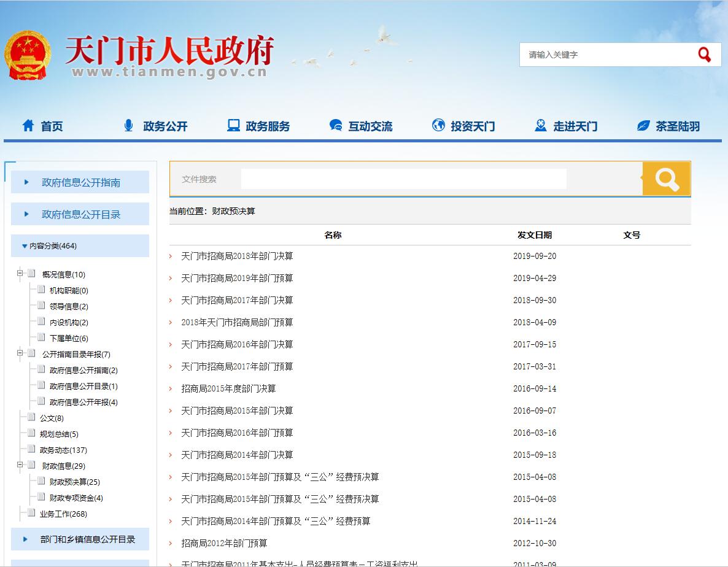
Task: Collapse the 概况信息 tree node
Action: pos(20,274)
